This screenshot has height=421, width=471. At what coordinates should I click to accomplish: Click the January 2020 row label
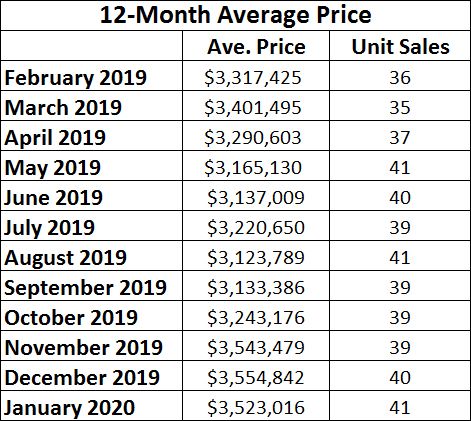[x=69, y=408]
